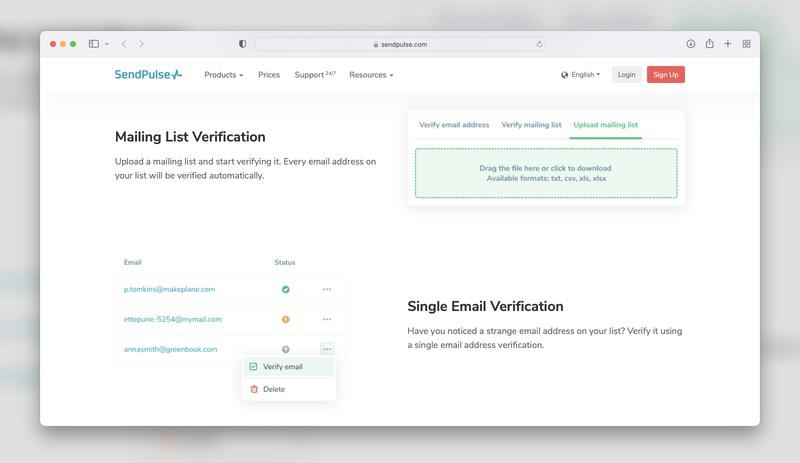Click the trash icon beside Delete
This screenshot has width=800, height=463.
pos(254,389)
